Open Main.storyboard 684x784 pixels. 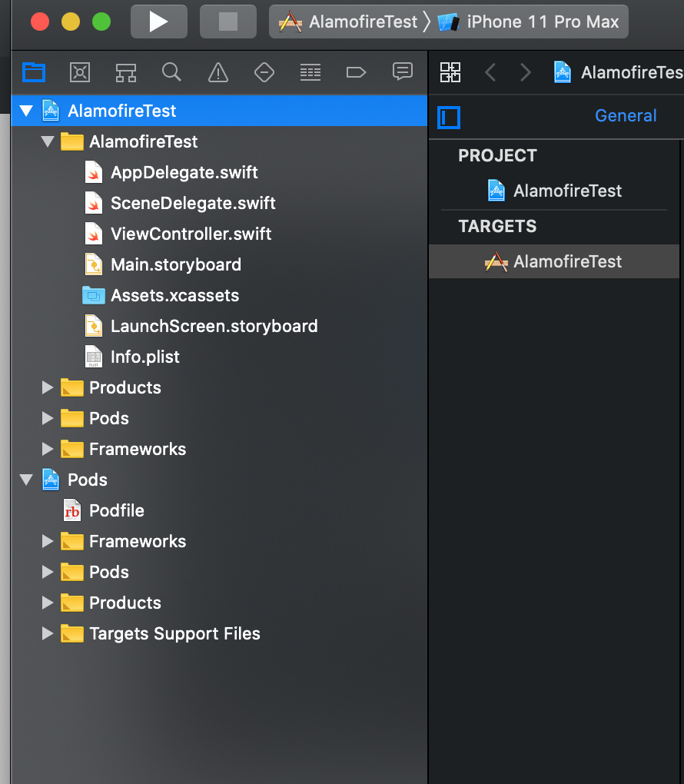tap(219, 264)
